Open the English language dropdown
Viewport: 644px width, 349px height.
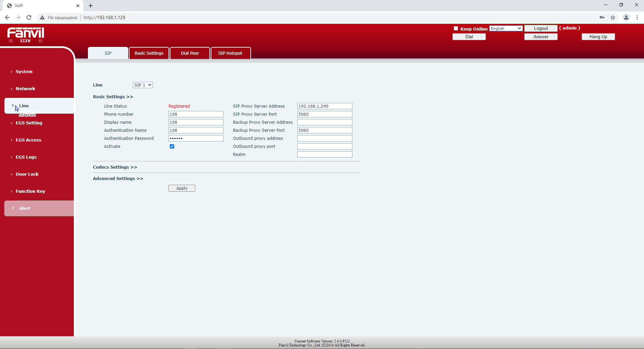click(506, 28)
